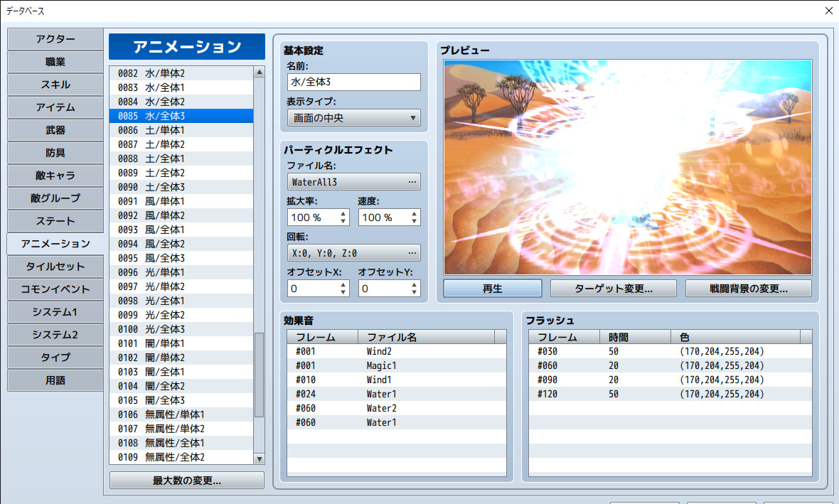
Task: Open the 戦闘背景の変更 dialog
Action: pyautogui.click(x=748, y=288)
